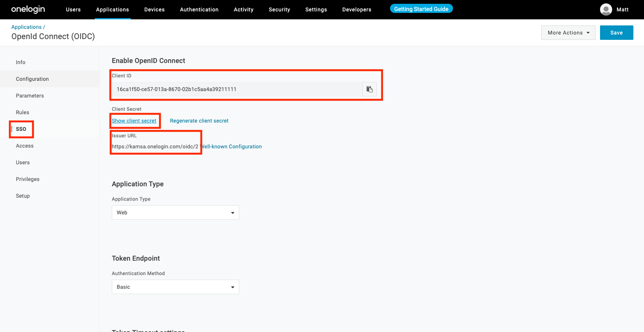Click the Token Endpoint heading

point(136,258)
